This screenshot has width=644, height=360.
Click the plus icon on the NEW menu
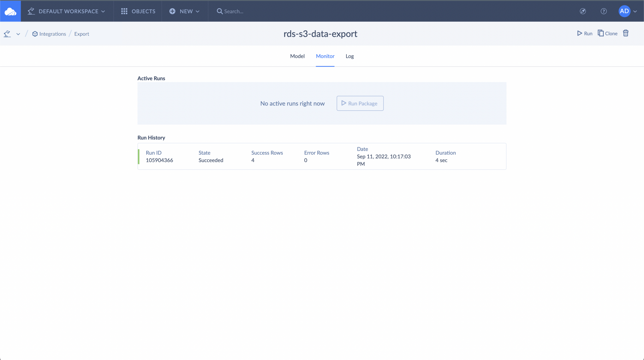tap(172, 11)
